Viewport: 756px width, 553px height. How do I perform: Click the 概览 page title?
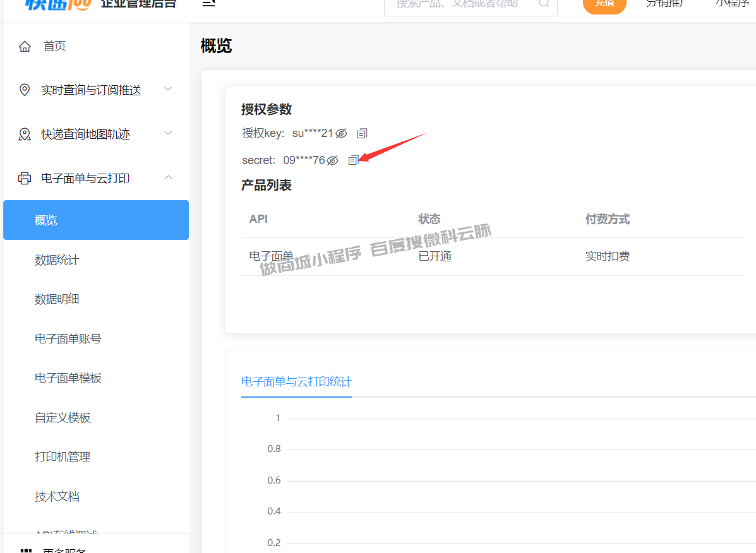tap(216, 45)
